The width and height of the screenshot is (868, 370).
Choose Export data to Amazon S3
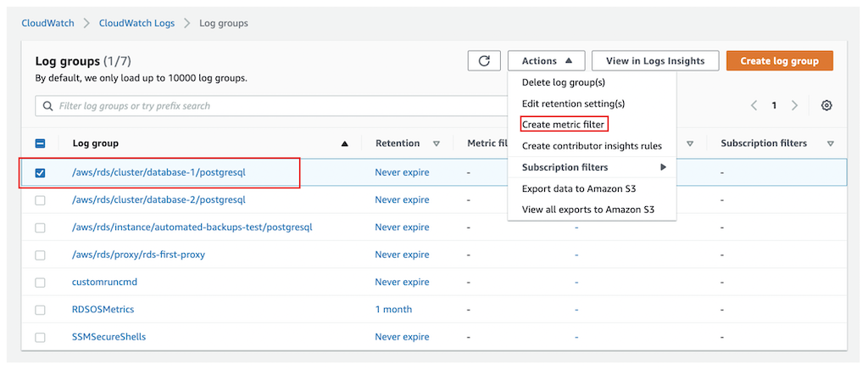coord(578,189)
